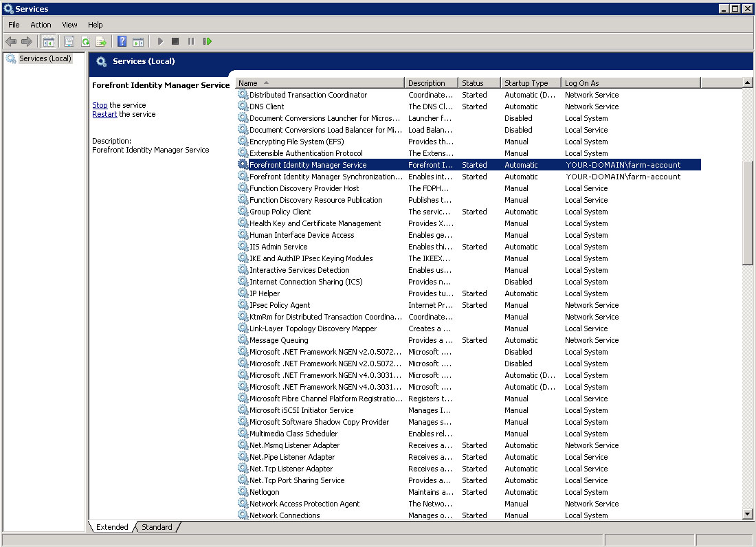Image resolution: width=756 pixels, height=547 pixels.
Task: Click gear icon of Message Queuing row
Action: tap(243, 339)
